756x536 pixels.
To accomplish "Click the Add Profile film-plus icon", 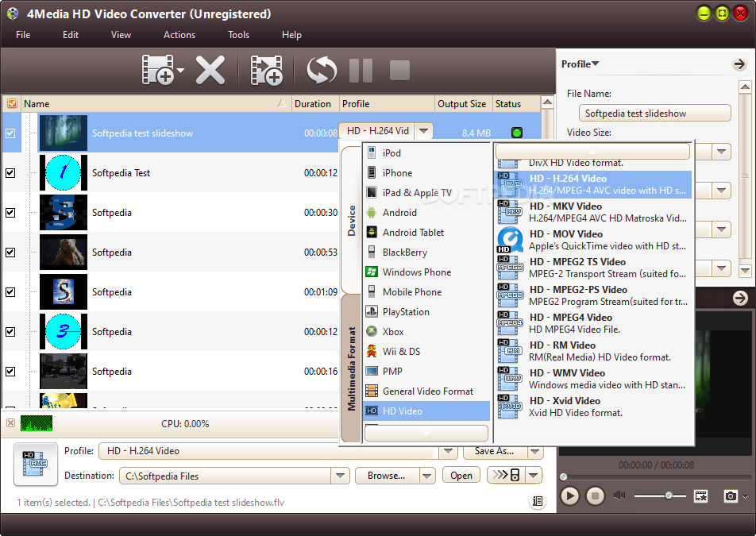I will pos(267,70).
